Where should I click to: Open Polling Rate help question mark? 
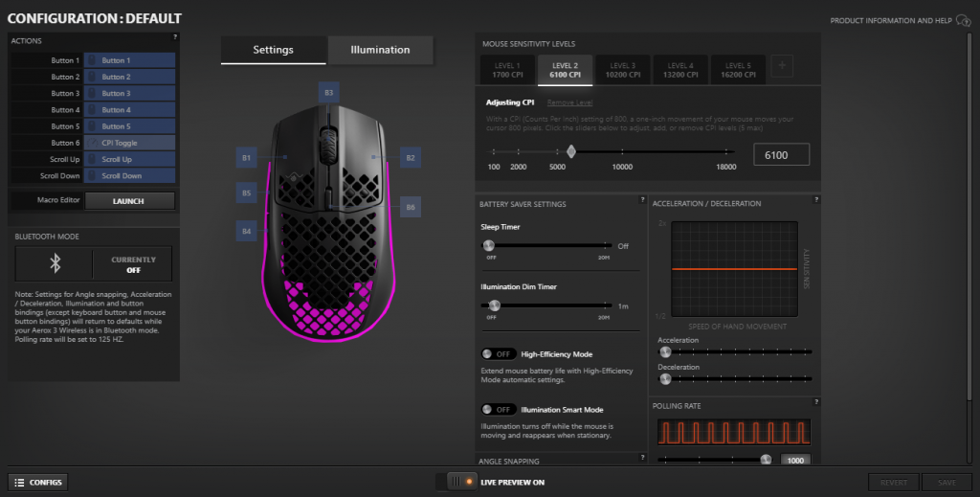coord(816,402)
